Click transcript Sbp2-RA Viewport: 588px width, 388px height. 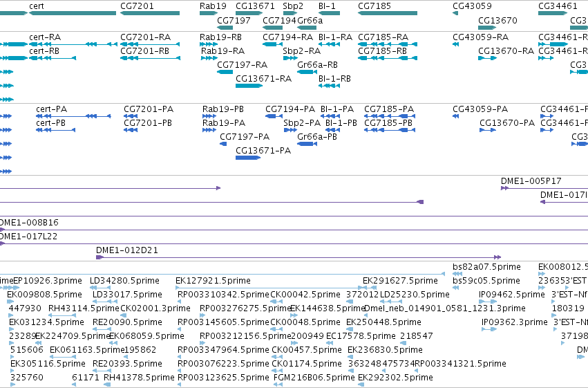point(301,51)
